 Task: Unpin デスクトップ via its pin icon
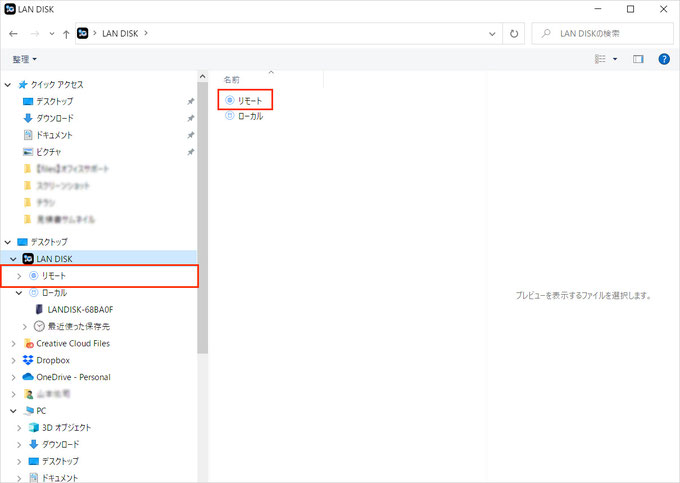190,101
